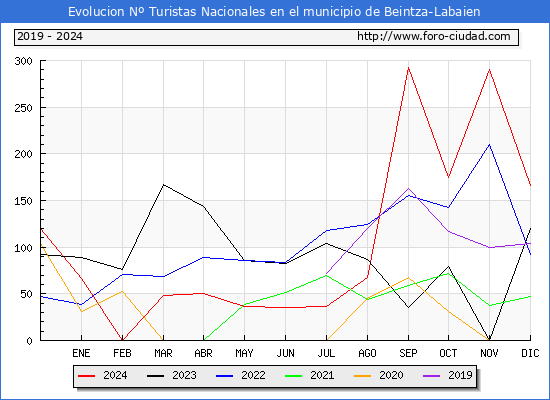The image size is (550, 400).
Task: Click the SEP month axis label
Action: (x=408, y=353)
